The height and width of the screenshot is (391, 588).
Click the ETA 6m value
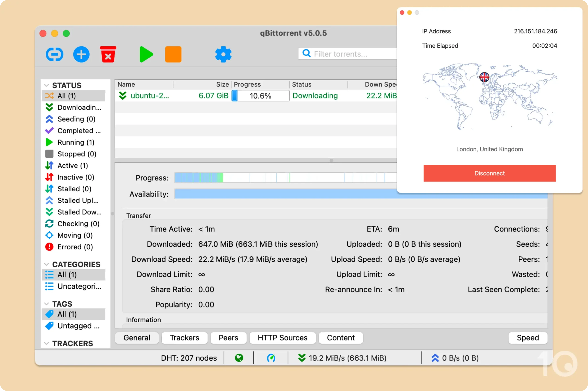tap(393, 229)
